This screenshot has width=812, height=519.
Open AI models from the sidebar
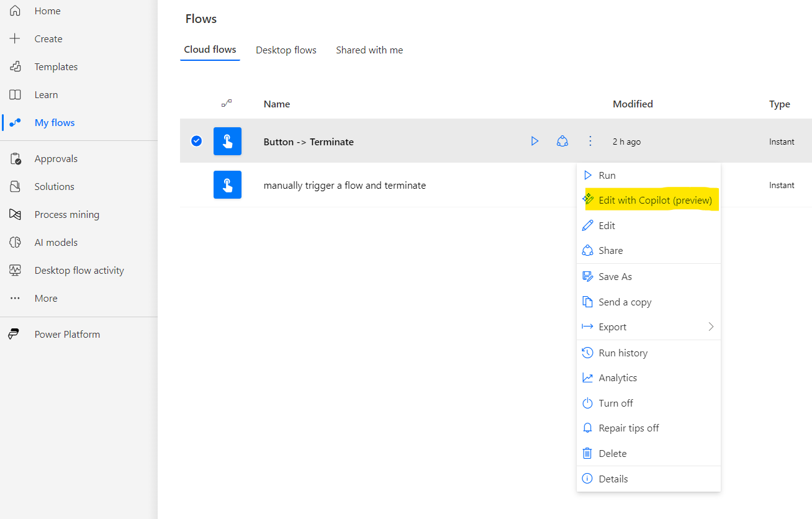point(56,243)
